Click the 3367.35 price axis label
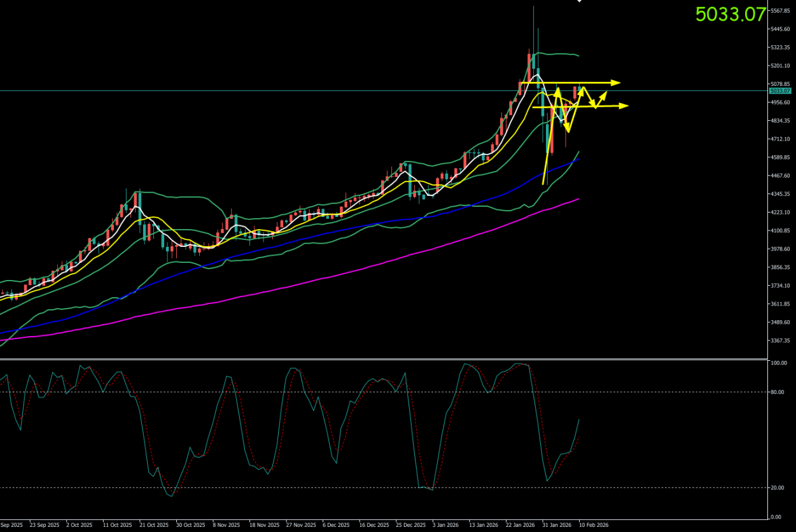 [781, 340]
